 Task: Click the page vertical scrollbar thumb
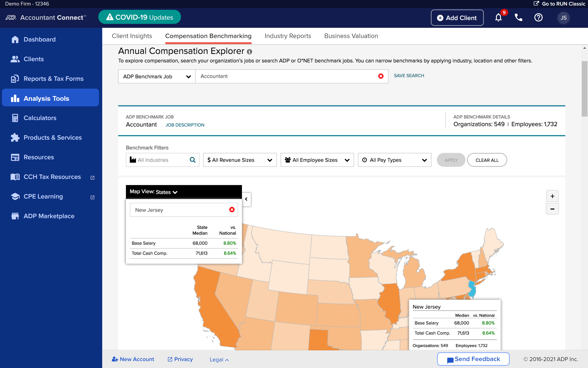tap(584, 89)
